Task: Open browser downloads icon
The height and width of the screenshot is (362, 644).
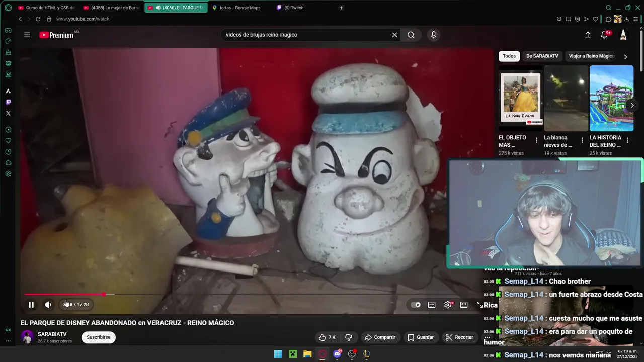Action: tap(626, 19)
